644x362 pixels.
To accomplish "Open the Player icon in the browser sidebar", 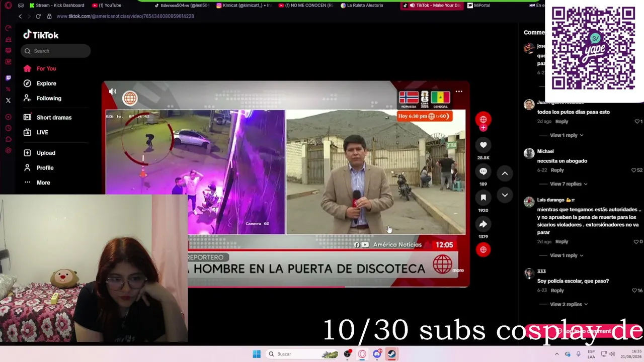I will [x=8, y=117].
